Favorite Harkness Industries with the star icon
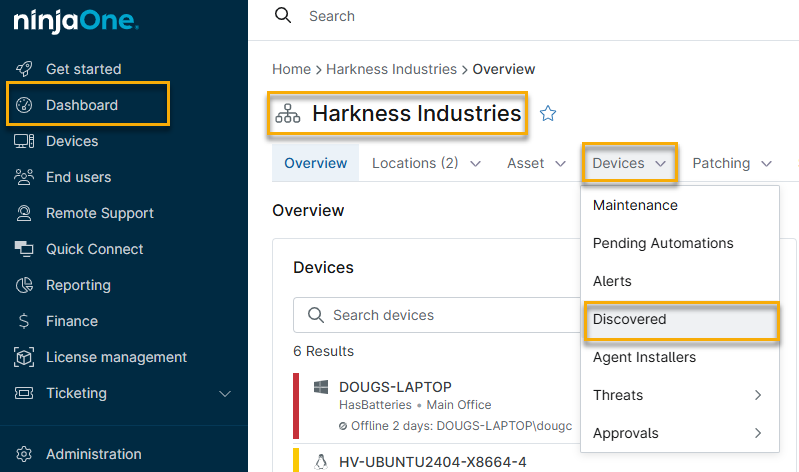The width and height of the screenshot is (799, 472). [x=548, y=114]
